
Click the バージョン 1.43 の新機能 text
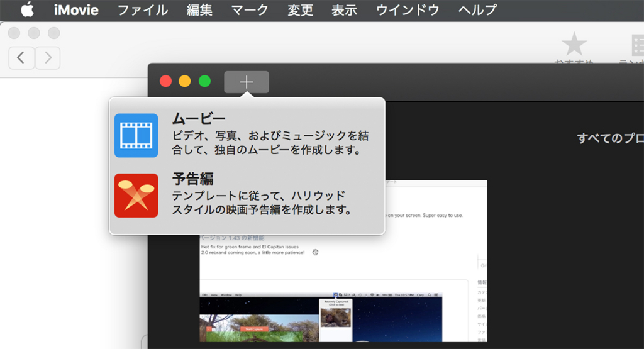point(233,238)
